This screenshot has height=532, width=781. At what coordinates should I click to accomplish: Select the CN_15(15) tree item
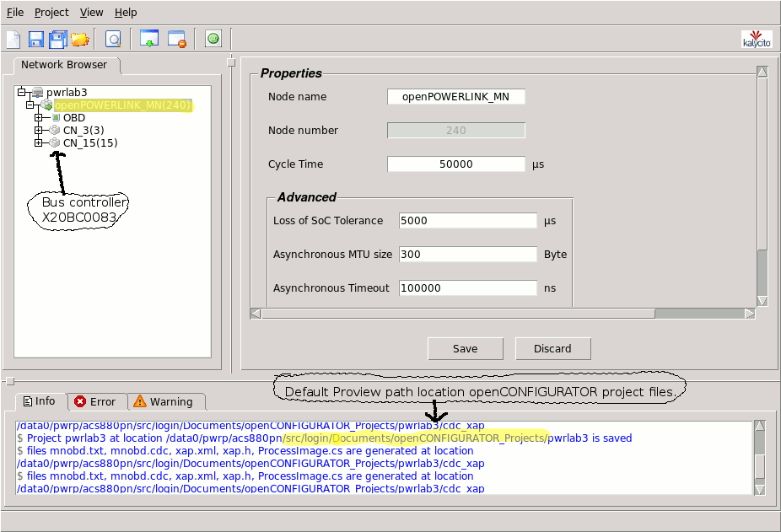click(x=90, y=143)
